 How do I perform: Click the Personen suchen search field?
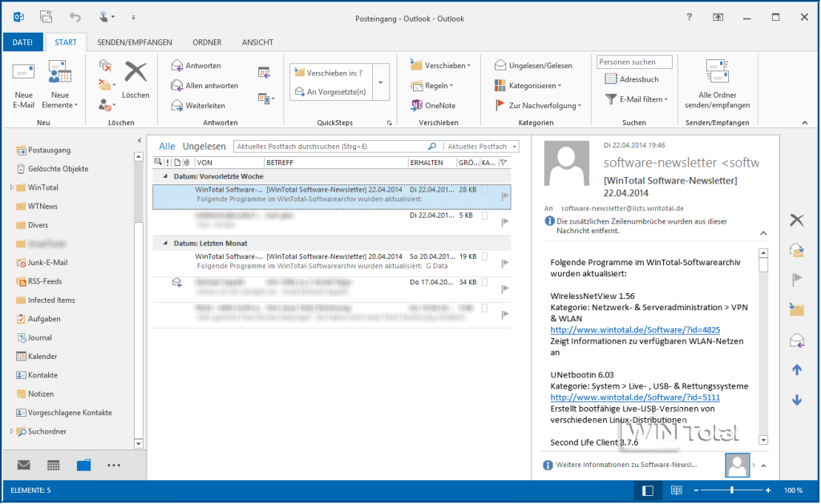pos(633,62)
